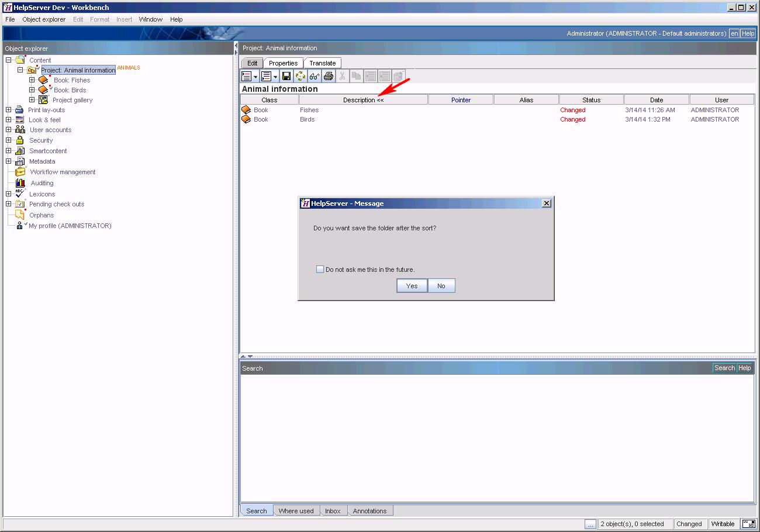Click the Search button in Search panel header

pos(724,368)
